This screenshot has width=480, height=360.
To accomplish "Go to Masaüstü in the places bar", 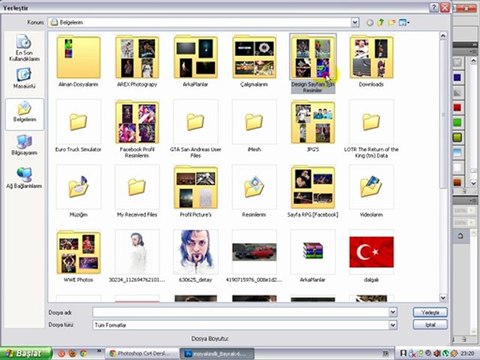I will click(x=24, y=78).
